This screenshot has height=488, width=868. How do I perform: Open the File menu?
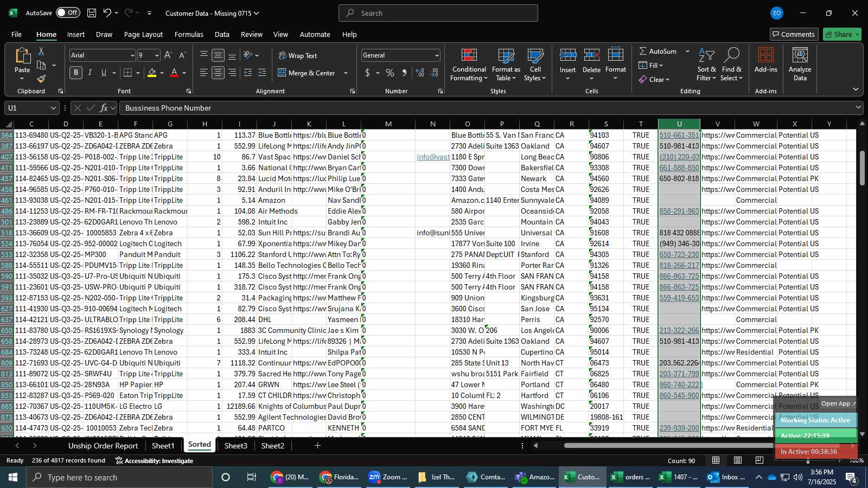16,34
